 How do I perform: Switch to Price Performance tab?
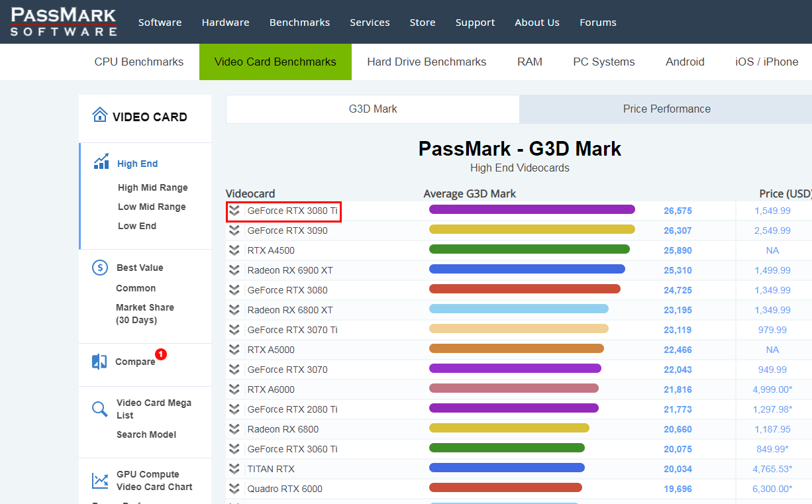point(666,109)
